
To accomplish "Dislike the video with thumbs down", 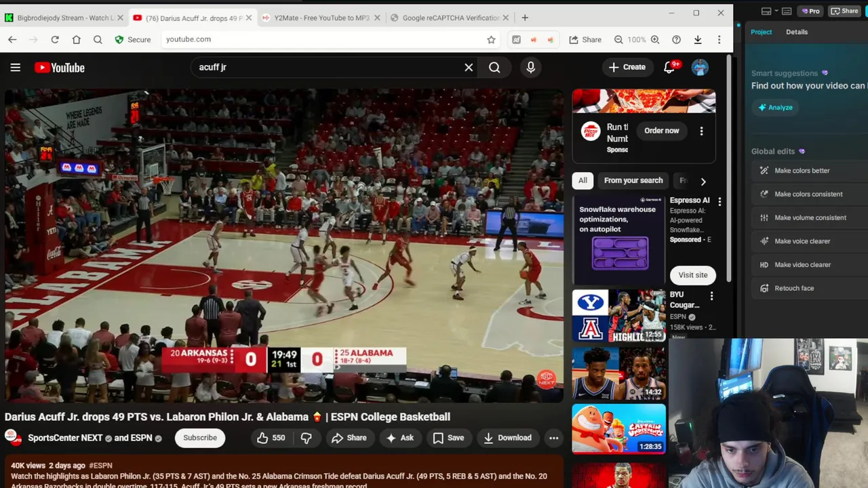I will 307,438.
